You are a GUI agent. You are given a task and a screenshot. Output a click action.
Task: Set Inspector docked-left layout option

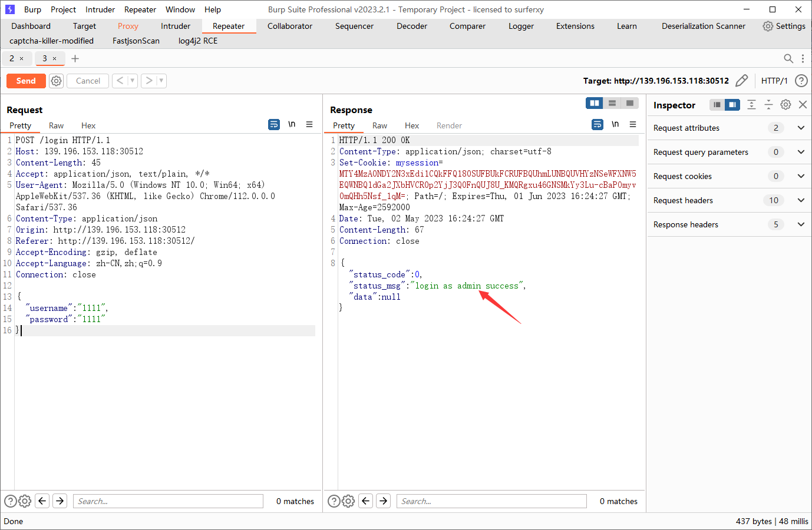(717, 105)
